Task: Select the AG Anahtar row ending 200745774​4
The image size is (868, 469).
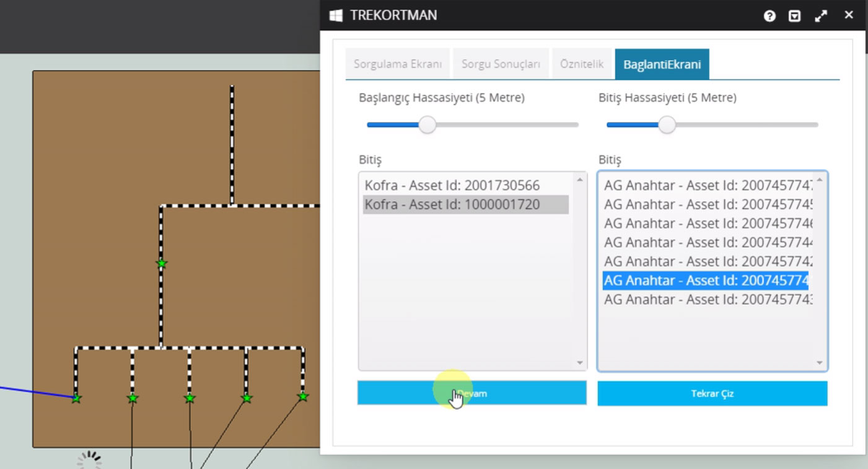Action: tap(706, 242)
